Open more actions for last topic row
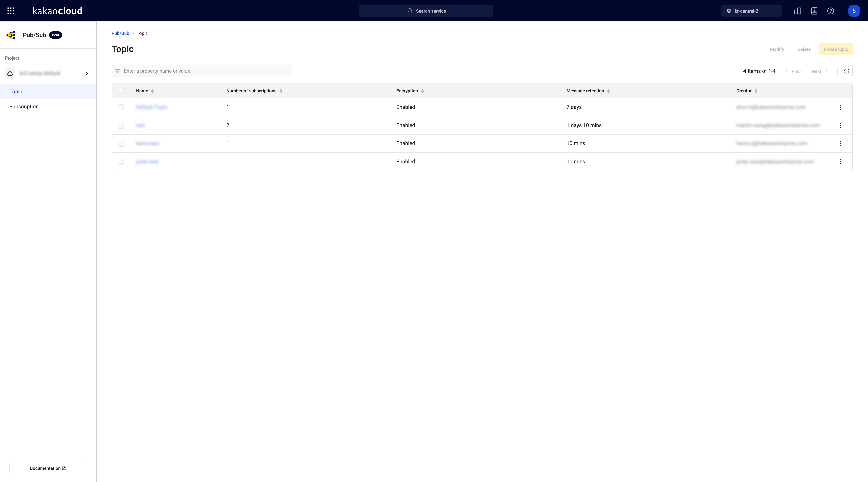Image resolution: width=868 pixels, height=482 pixels. coord(840,162)
